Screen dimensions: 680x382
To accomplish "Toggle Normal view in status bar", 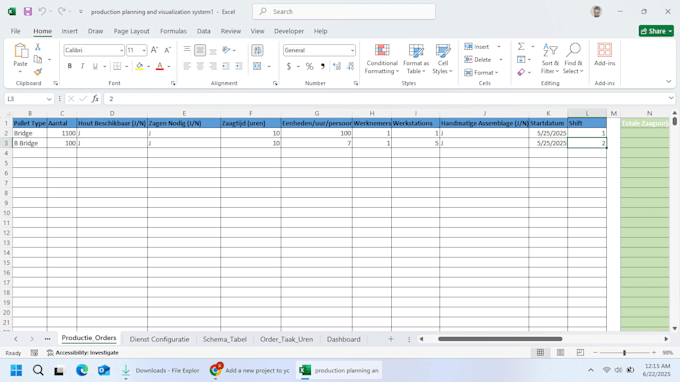I will [x=540, y=353].
